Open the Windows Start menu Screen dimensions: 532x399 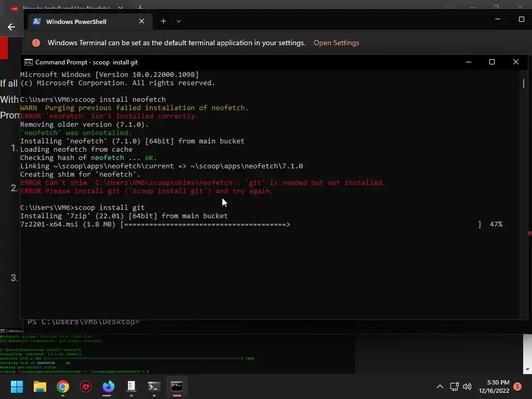pyautogui.click(x=17, y=387)
